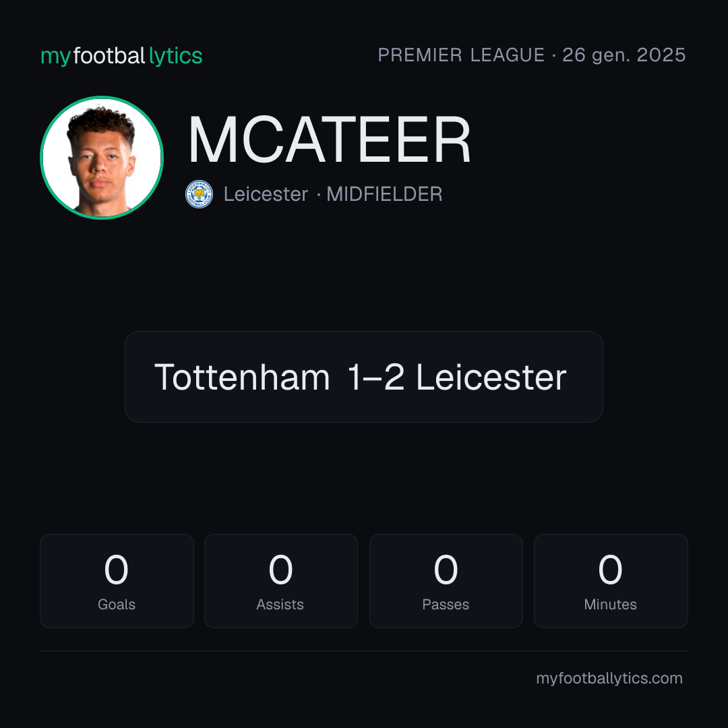Click Leicester in the match score
This screenshot has height=728, width=728.
[491, 377]
